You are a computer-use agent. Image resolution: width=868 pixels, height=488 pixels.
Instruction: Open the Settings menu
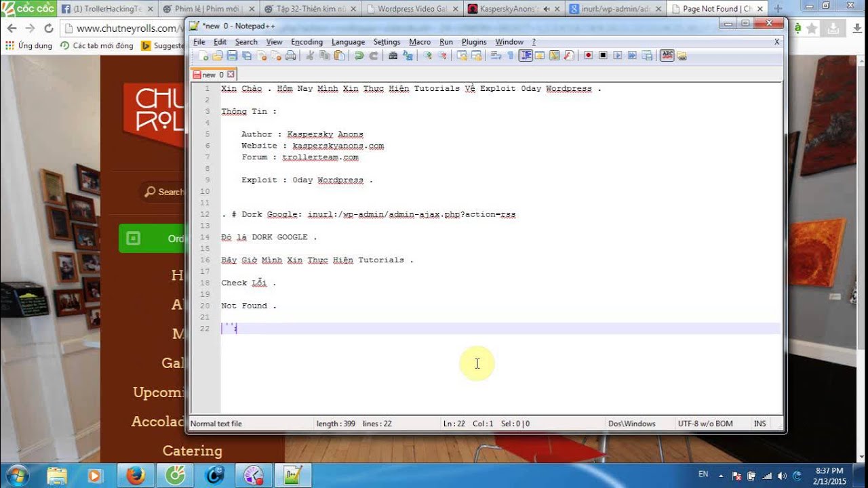387,42
